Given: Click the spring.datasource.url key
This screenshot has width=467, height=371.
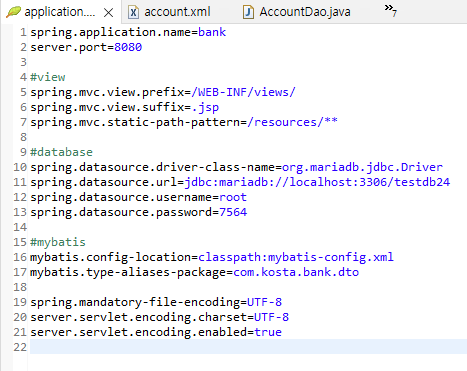Looking at the screenshot, I should (103, 182).
